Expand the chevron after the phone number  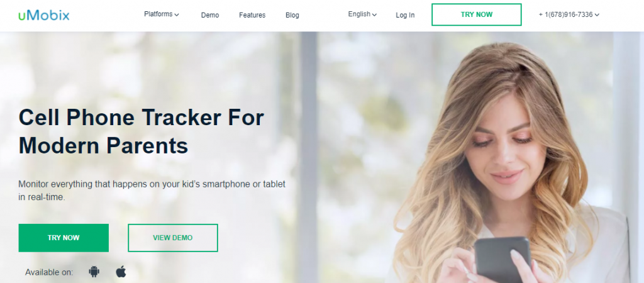click(597, 15)
